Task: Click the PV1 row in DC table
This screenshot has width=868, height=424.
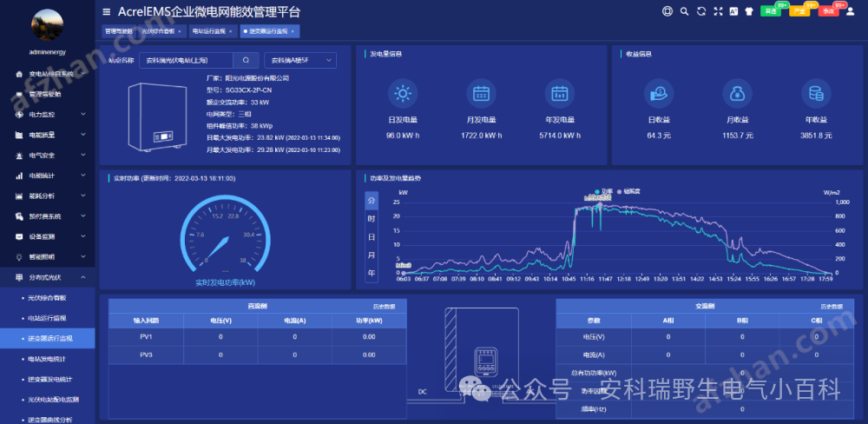Action: 258,336
